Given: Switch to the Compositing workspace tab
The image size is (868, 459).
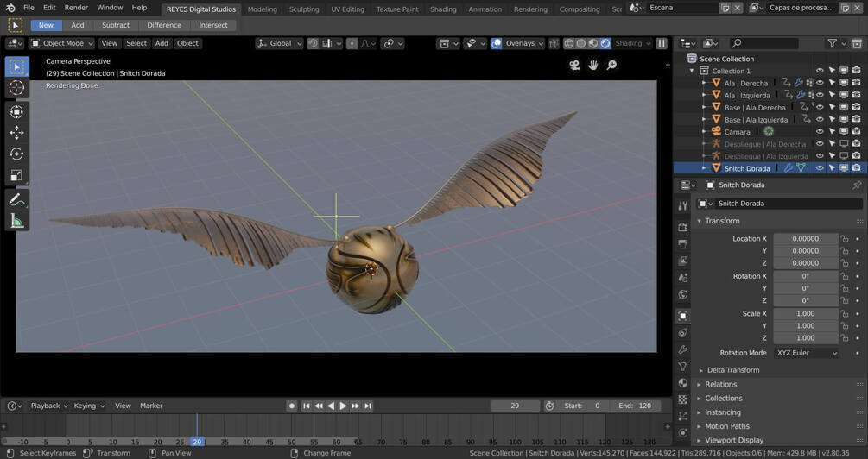Looking at the screenshot, I should [x=579, y=9].
